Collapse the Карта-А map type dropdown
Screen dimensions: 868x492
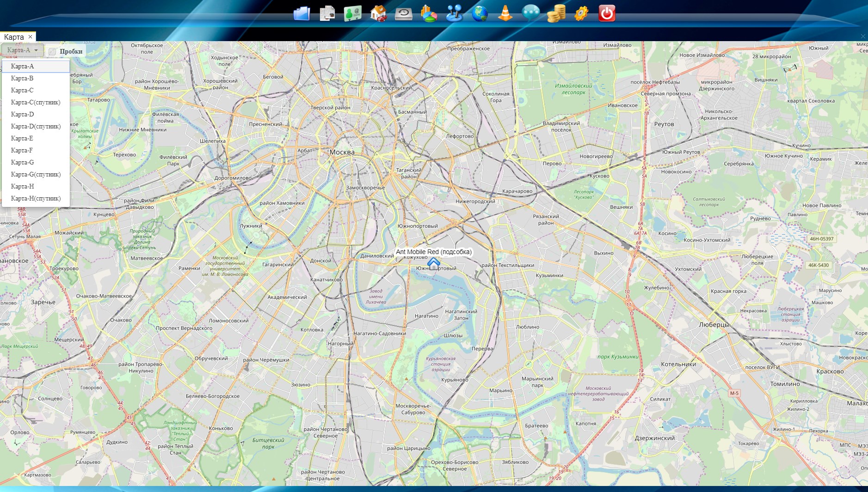(23, 50)
